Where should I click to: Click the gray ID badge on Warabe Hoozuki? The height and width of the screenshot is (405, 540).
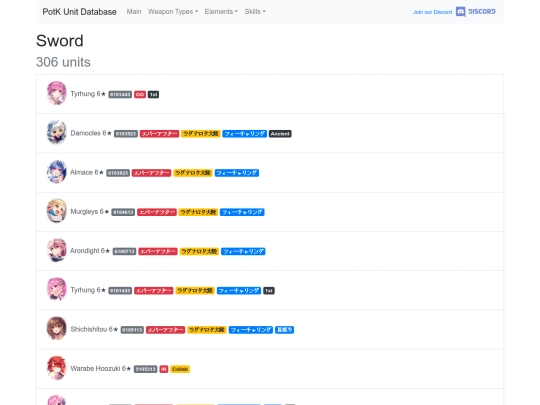145,369
